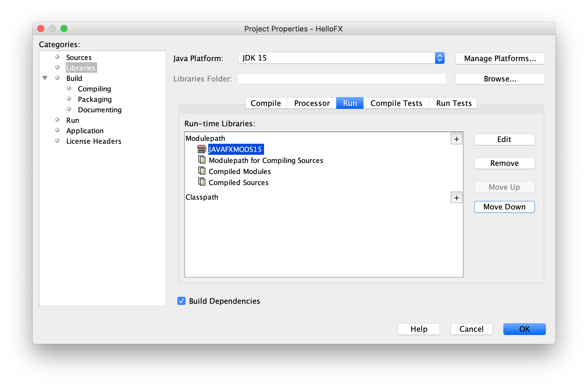
Task: Click the Compiled Modules list icon
Action: point(202,171)
